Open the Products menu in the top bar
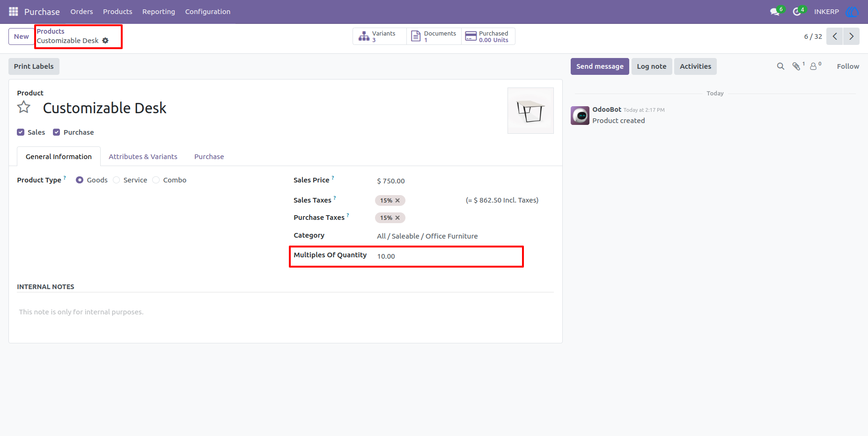 point(118,12)
